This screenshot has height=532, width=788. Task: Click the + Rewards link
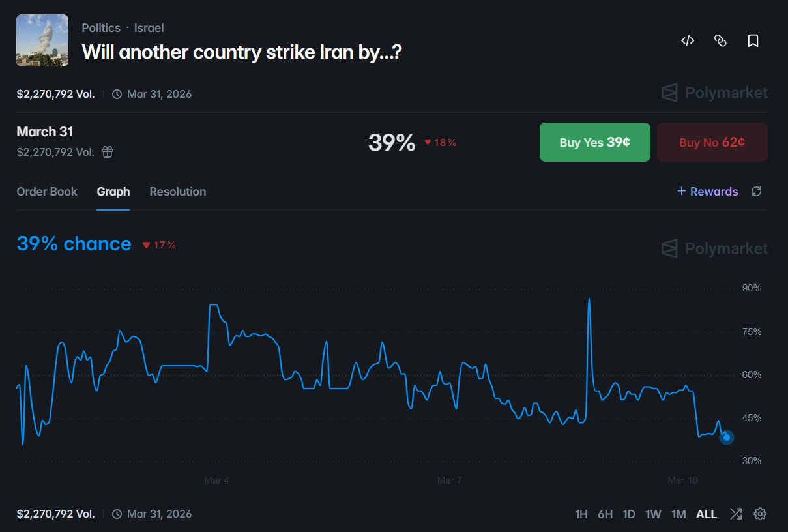tap(707, 191)
